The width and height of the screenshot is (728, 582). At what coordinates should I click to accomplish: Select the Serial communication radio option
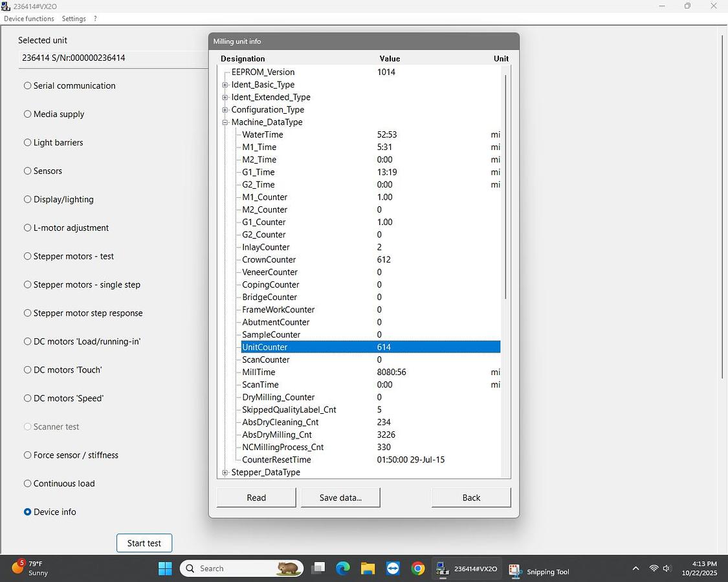coord(28,85)
